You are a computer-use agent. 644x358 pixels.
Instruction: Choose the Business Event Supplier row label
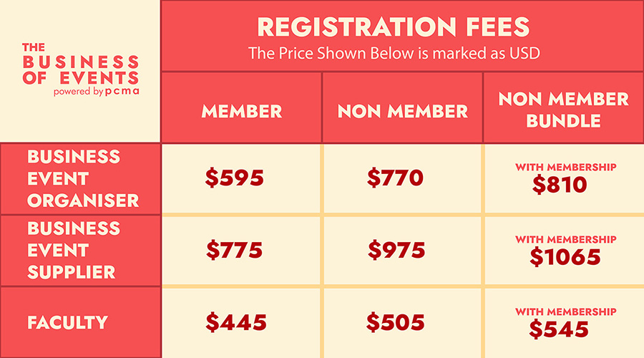pos(74,250)
